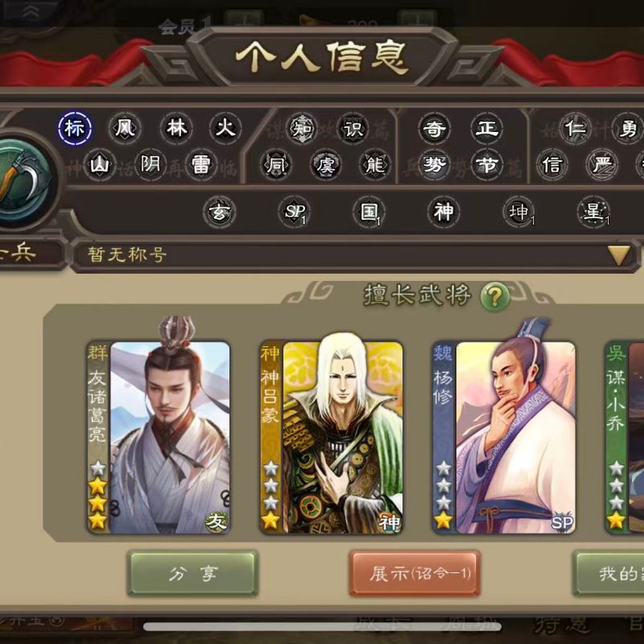The height and width of the screenshot is (644, 644).
Task: Collapse the top-left double chevron panel
Action: (x=30, y=12)
